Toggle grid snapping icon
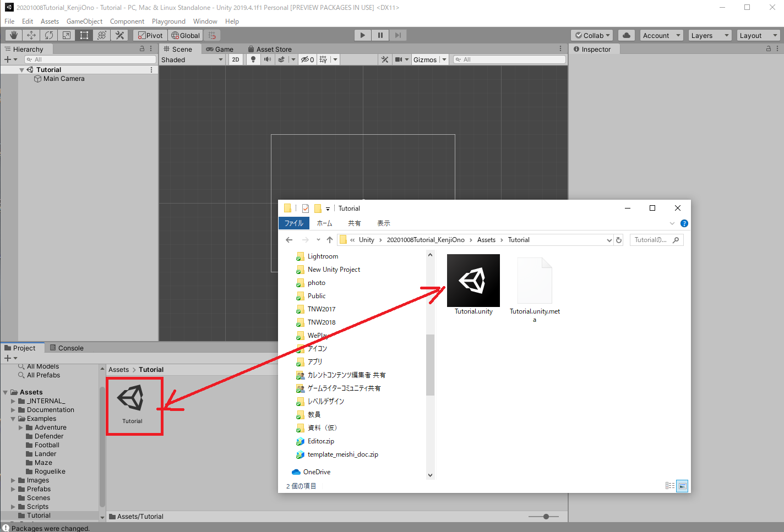Image resolution: width=784 pixels, height=532 pixels. point(212,35)
